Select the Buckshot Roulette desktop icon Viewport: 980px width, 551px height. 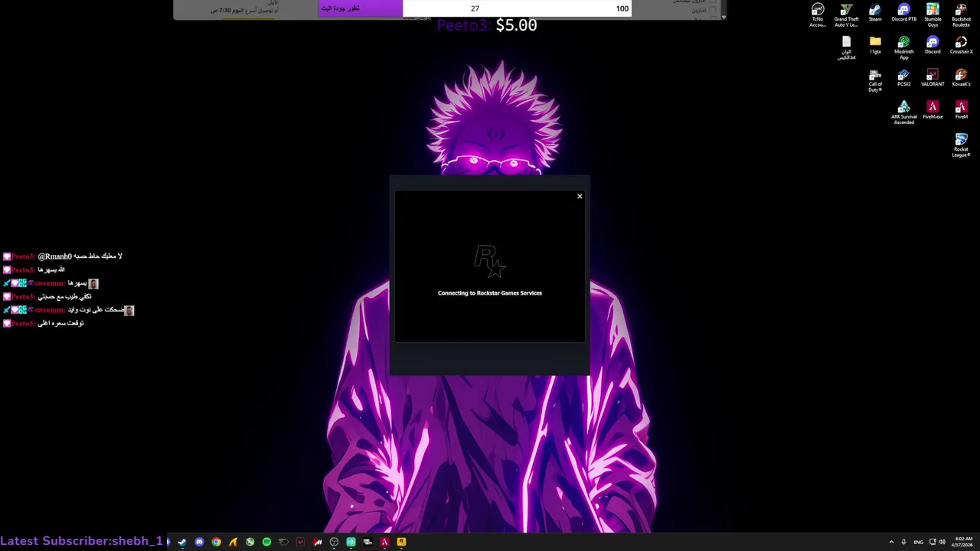click(x=961, y=15)
